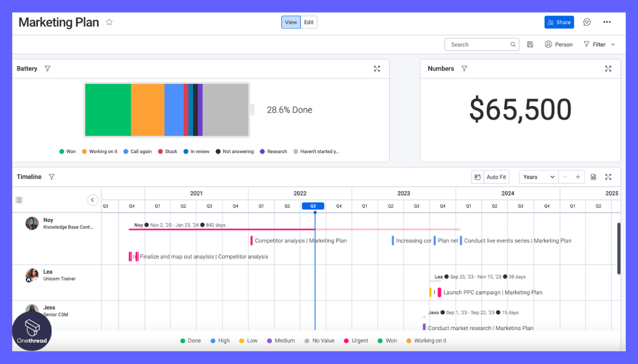Click the Share button
The image size is (638, 364).
[x=559, y=22]
